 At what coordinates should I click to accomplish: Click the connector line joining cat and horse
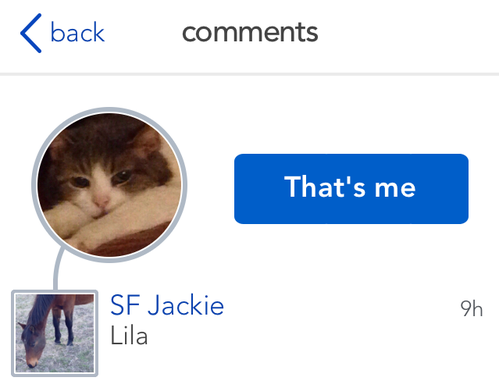57,270
